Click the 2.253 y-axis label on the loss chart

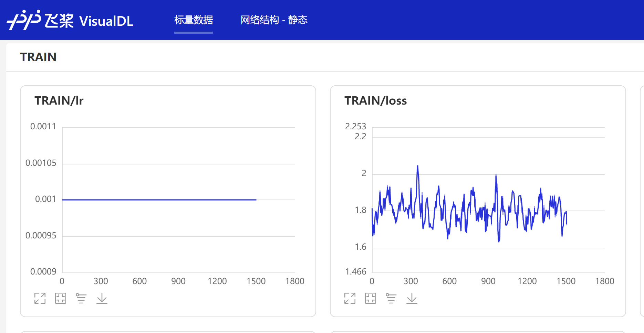(x=355, y=126)
